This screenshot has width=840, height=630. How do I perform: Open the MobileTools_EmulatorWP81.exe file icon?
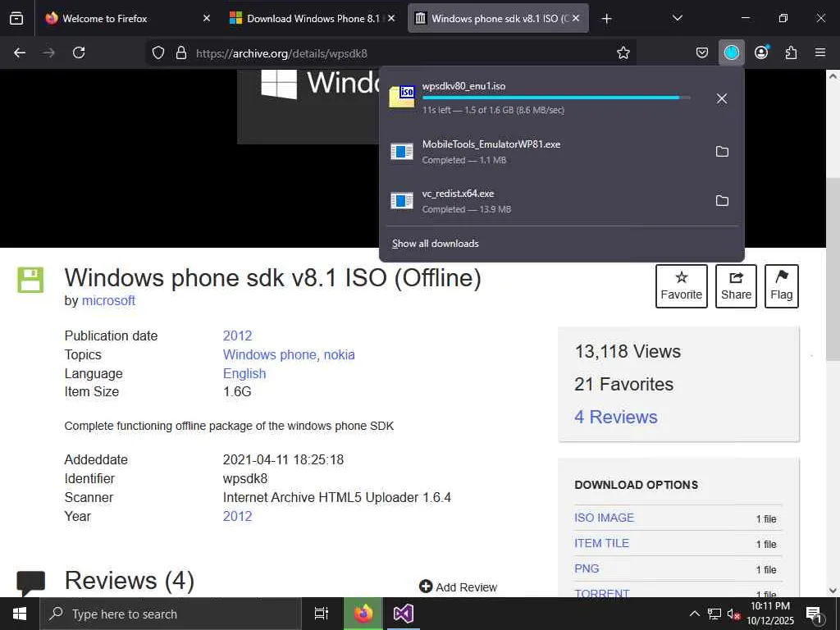(402, 152)
